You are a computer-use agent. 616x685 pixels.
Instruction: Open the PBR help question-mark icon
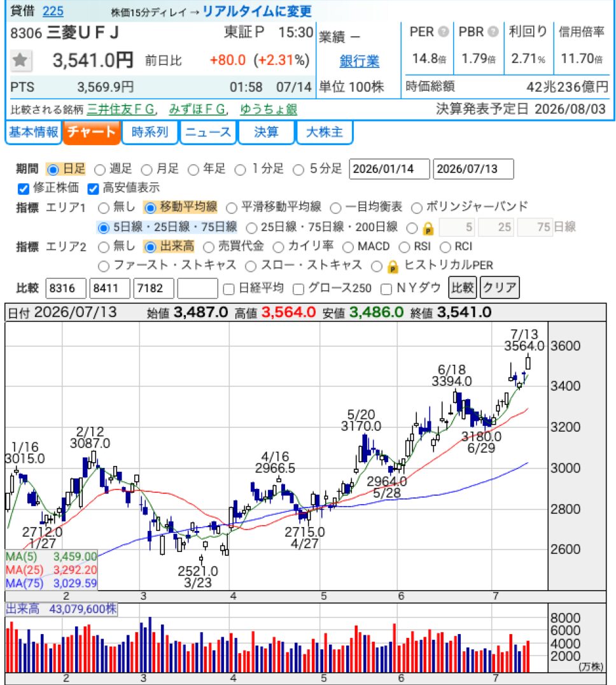coord(493,32)
